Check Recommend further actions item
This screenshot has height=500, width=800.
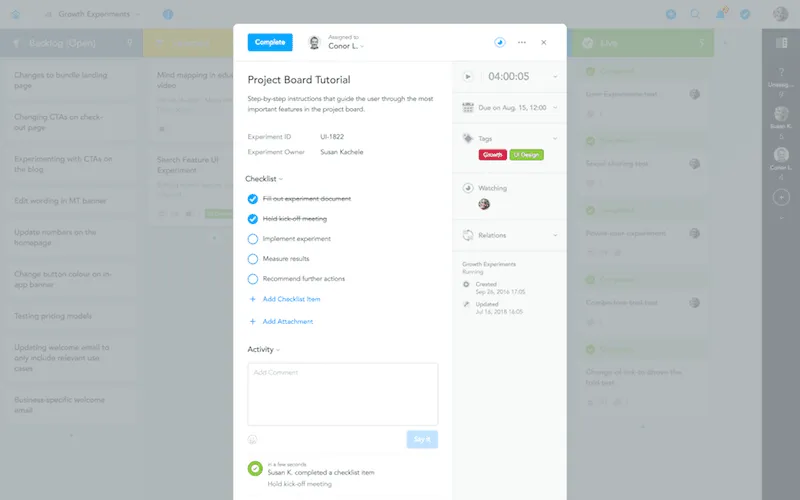click(x=253, y=279)
